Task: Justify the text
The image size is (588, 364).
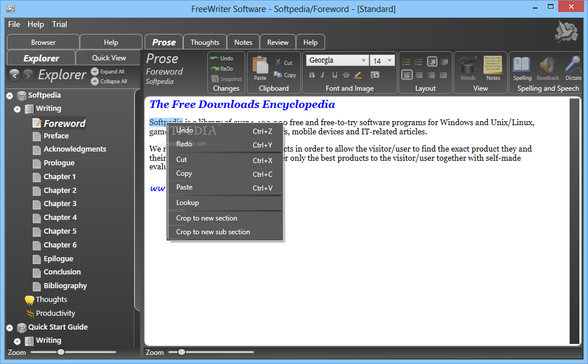Action: tap(443, 75)
